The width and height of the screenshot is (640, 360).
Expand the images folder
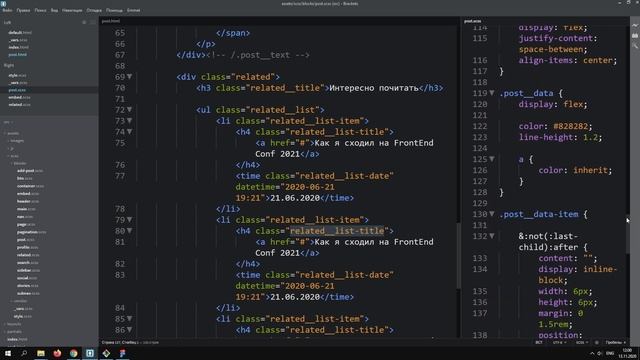pos(16,141)
